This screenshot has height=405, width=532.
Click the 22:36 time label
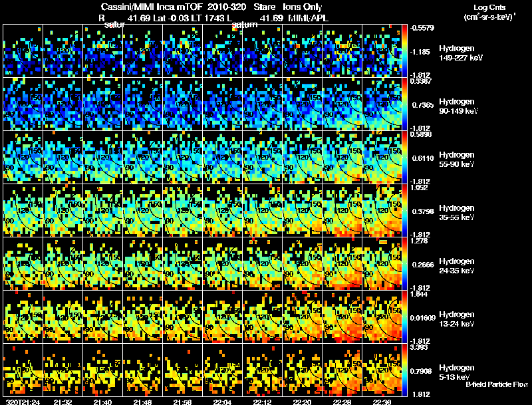point(382,402)
